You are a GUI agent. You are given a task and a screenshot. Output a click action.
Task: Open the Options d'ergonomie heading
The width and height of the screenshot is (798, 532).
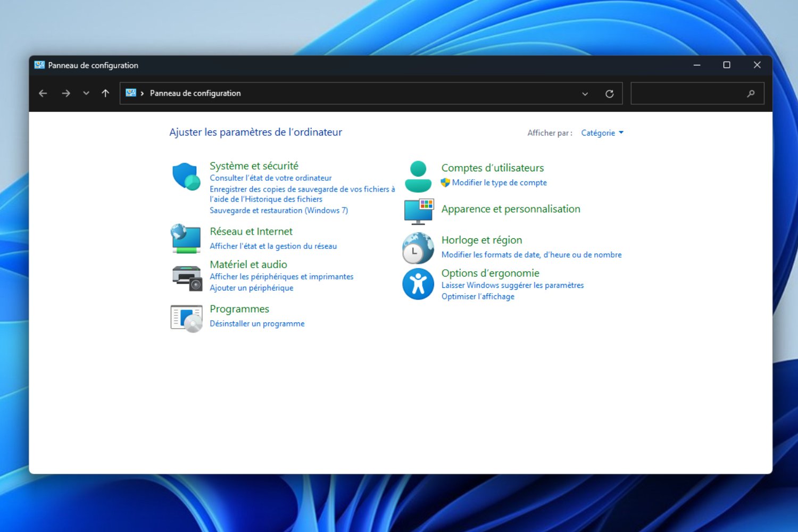click(x=490, y=273)
